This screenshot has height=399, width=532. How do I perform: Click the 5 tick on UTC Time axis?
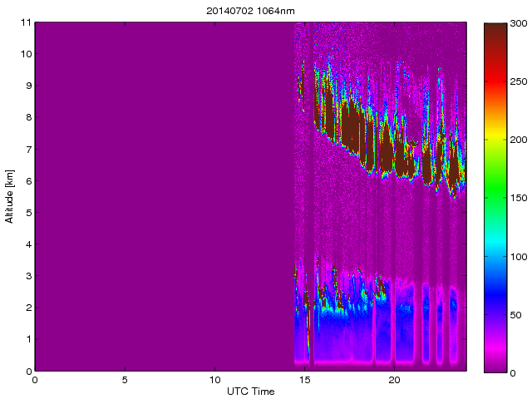coord(125,380)
